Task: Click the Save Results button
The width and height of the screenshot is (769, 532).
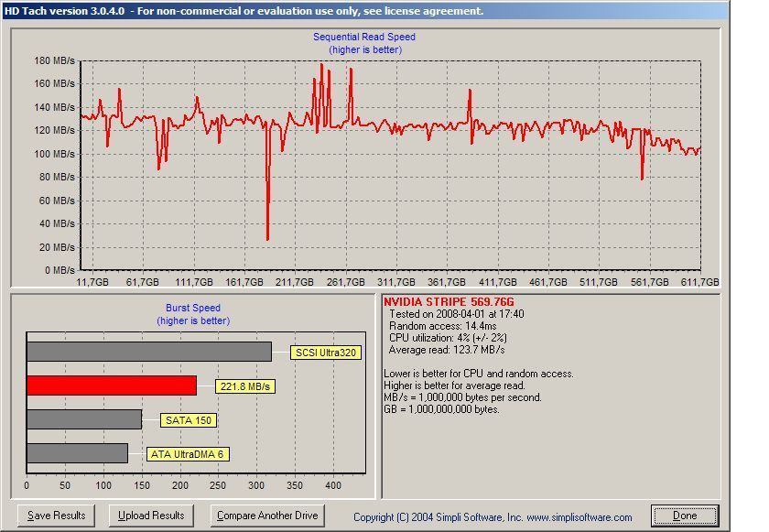Action: tap(56, 516)
